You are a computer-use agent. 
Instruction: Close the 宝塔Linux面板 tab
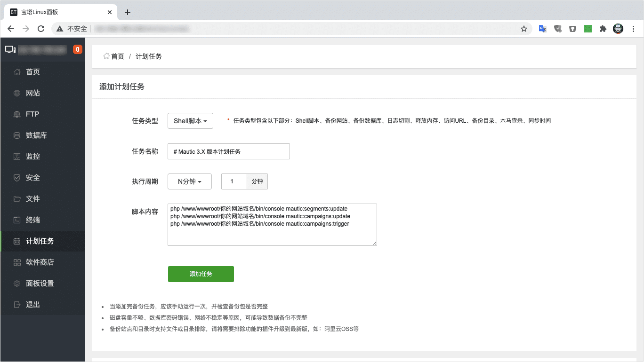pyautogui.click(x=110, y=12)
